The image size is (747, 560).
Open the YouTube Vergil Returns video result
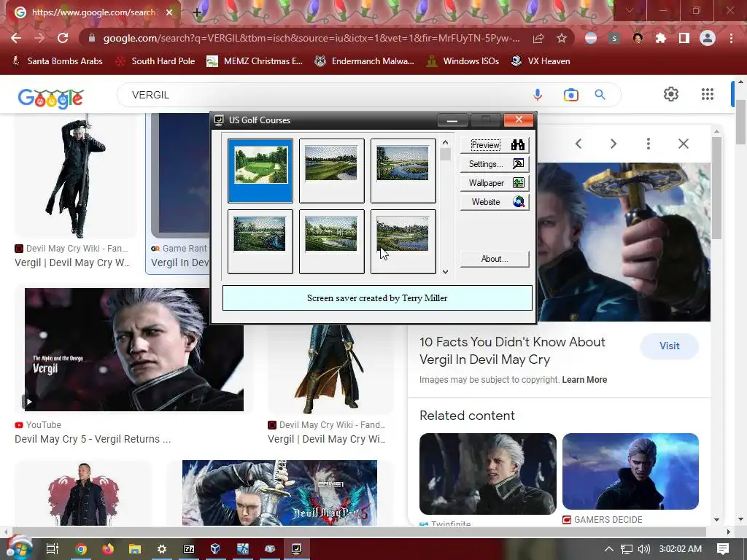[134, 349]
